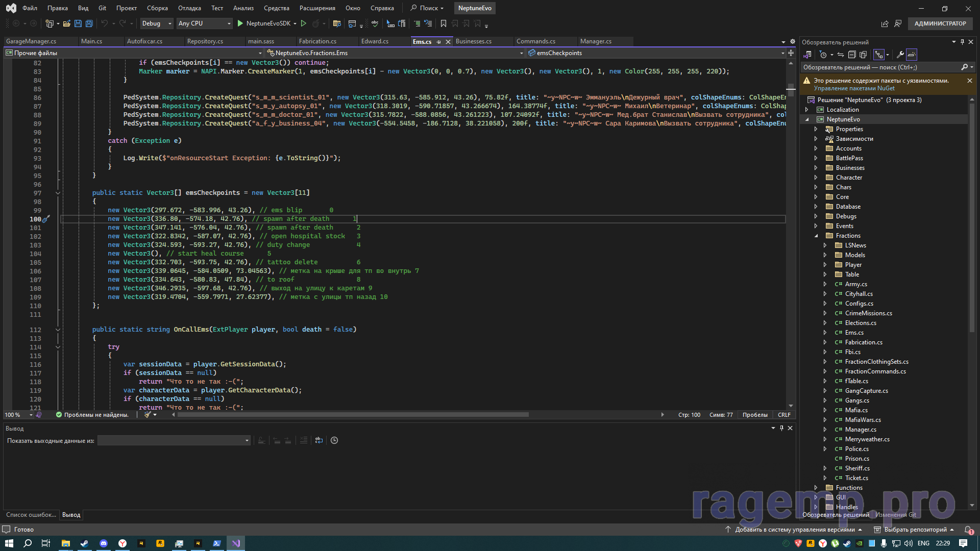This screenshot has width=980, height=551.
Task: Collapse the Fractions folder
Action: pyautogui.click(x=816, y=236)
